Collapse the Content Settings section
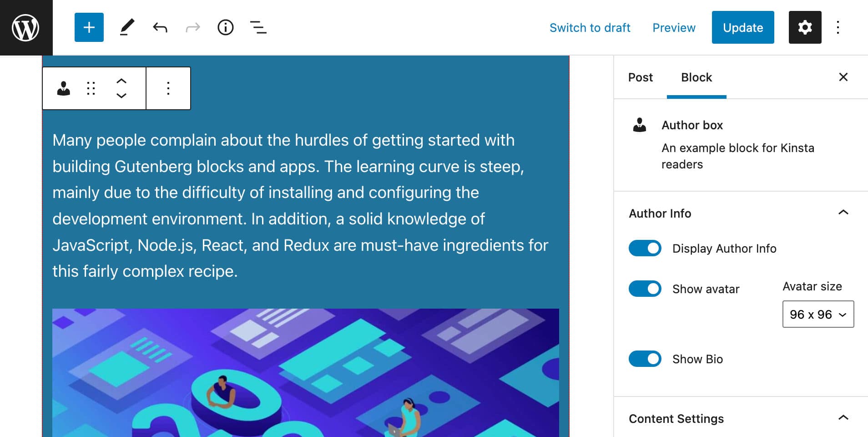 pyautogui.click(x=843, y=417)
